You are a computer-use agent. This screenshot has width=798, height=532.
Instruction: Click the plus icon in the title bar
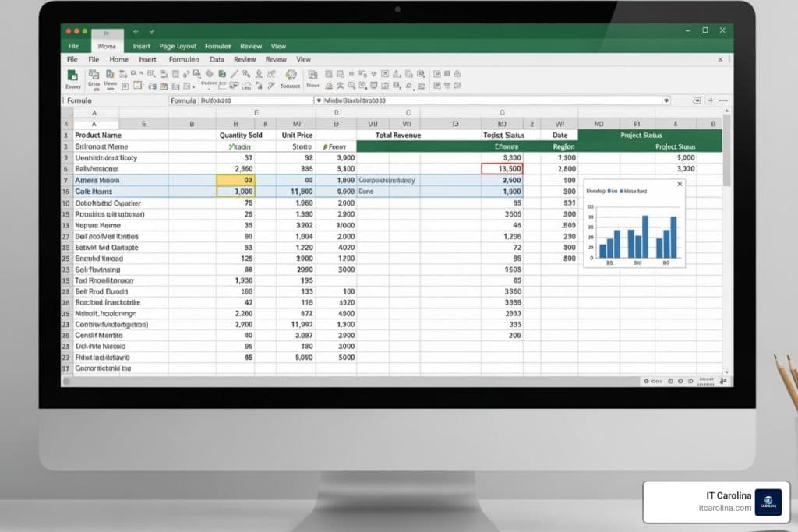[136, 31]
